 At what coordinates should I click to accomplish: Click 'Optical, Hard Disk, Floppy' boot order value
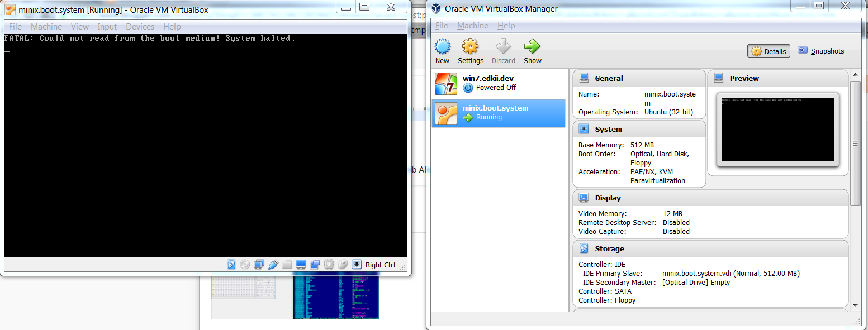[660, 159]
